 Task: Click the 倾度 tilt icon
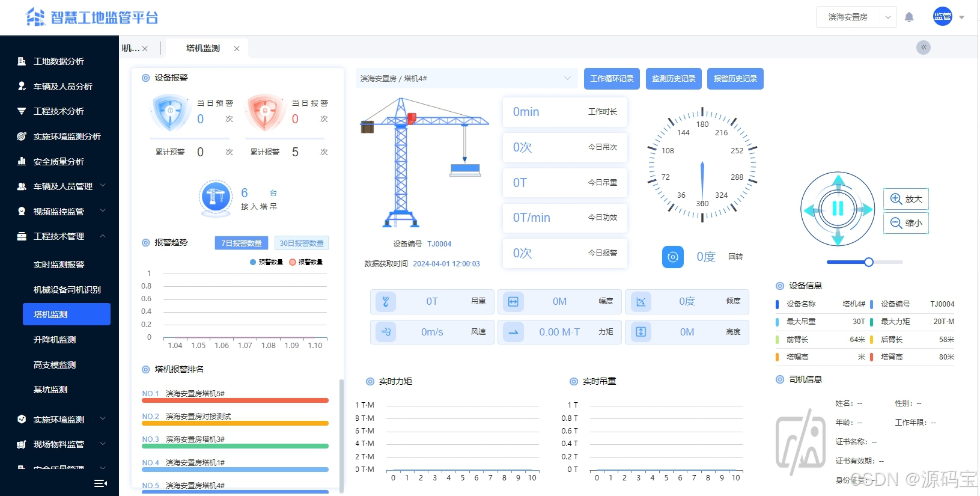tap(641, 301)
